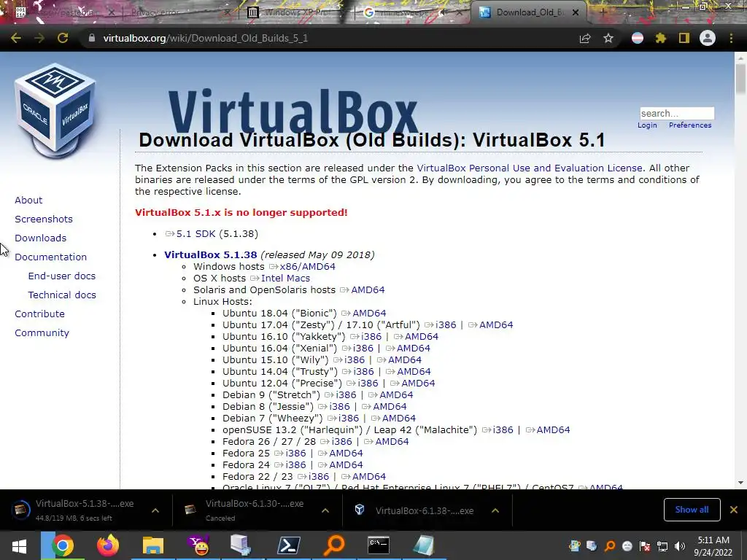Click the Login link
The image size is (747, 560).
pyautogui.click(x=647, y=125)
